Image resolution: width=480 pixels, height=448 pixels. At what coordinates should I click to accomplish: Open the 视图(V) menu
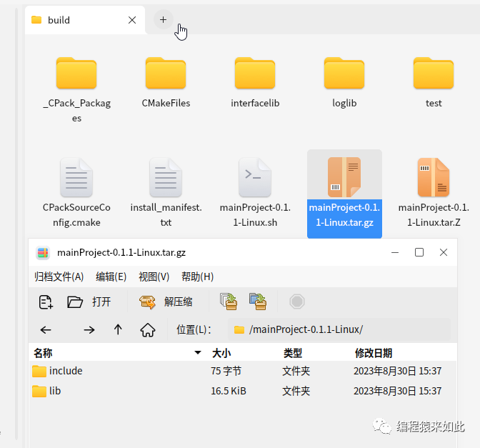[x=154, y=277]
